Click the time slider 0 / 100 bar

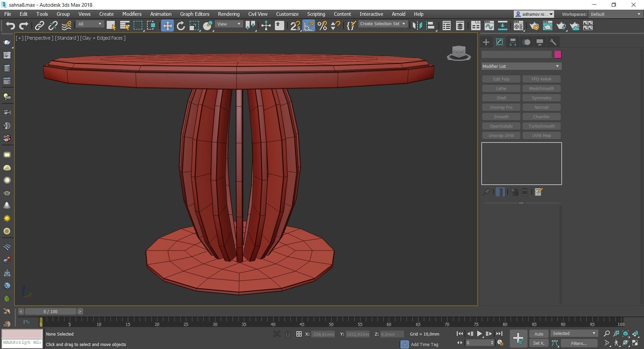pos(50,311)
